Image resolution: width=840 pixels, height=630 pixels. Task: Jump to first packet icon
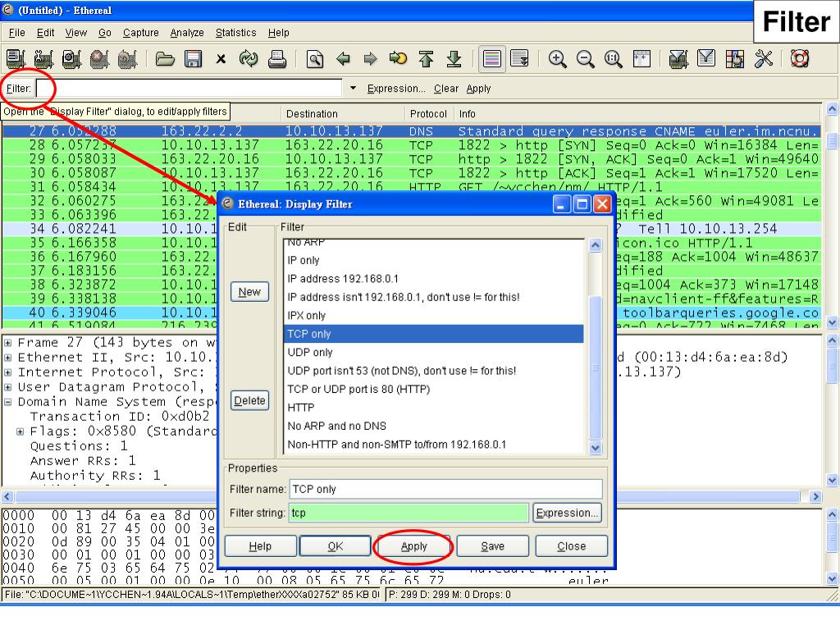point(426,58)
